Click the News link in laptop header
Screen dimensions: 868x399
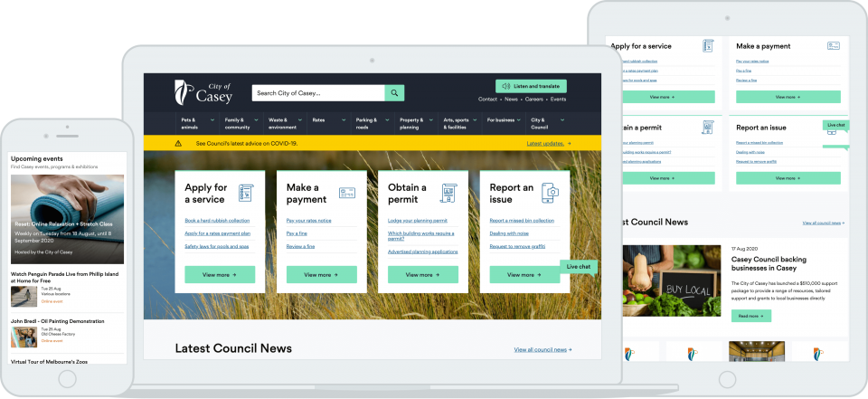coord(512,100)
